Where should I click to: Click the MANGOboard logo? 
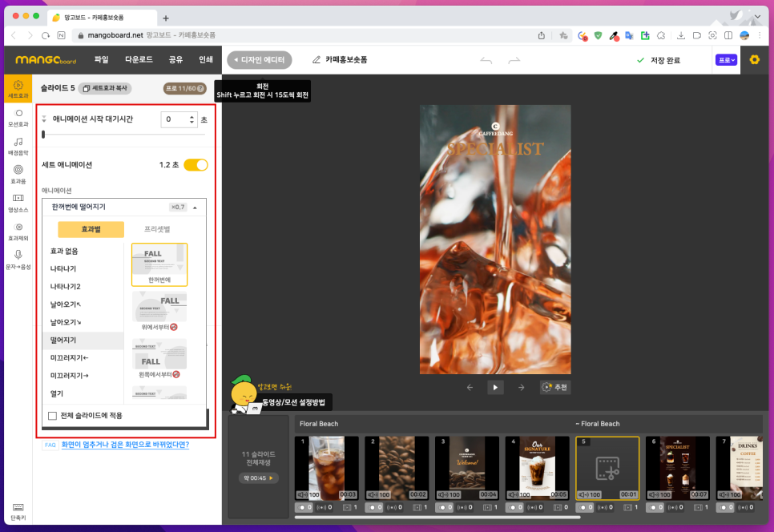click(x=46, y=60)
